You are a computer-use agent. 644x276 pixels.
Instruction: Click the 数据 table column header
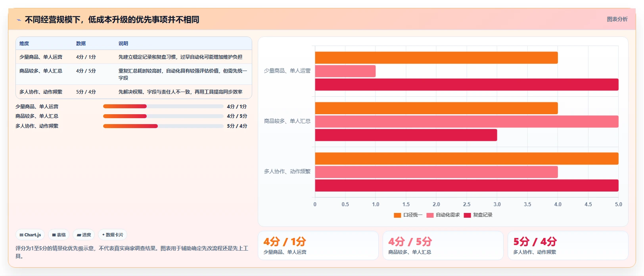[x=81, y=44]
